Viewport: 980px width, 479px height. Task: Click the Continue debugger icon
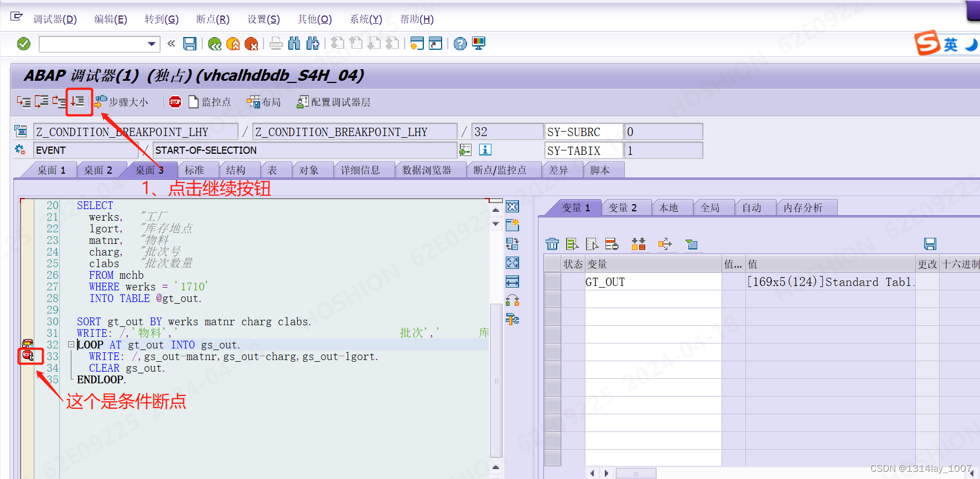click(x=77, y=102)
